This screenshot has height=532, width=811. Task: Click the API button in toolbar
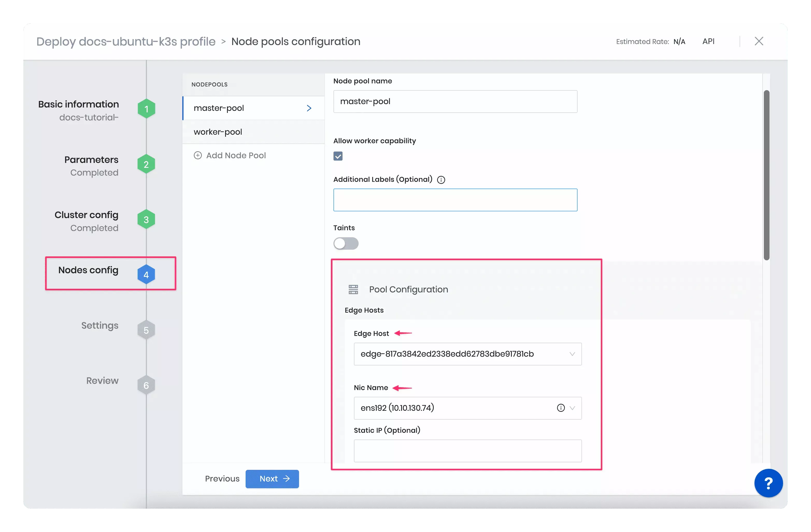point(708,41)
